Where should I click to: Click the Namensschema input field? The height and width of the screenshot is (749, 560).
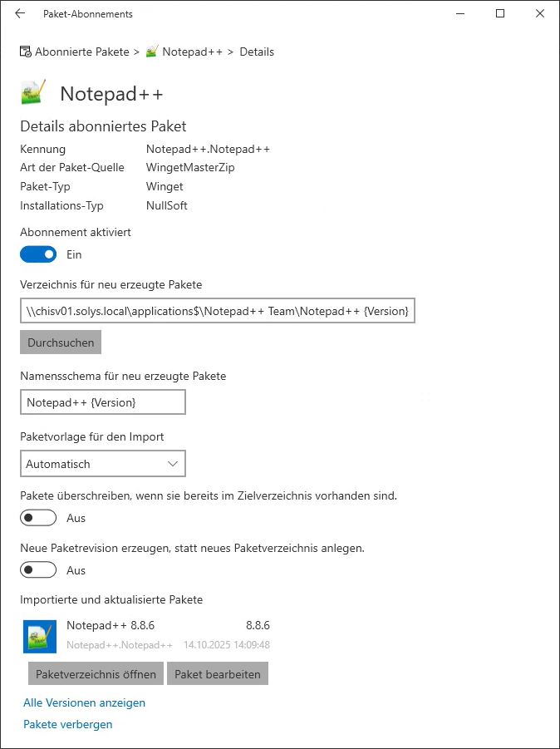coord(102,402)
